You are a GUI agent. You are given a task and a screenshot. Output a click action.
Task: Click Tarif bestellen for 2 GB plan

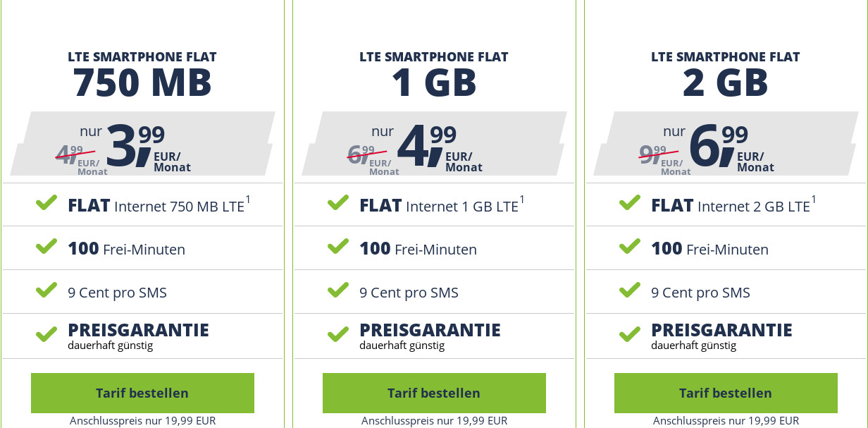coord(725,393)
